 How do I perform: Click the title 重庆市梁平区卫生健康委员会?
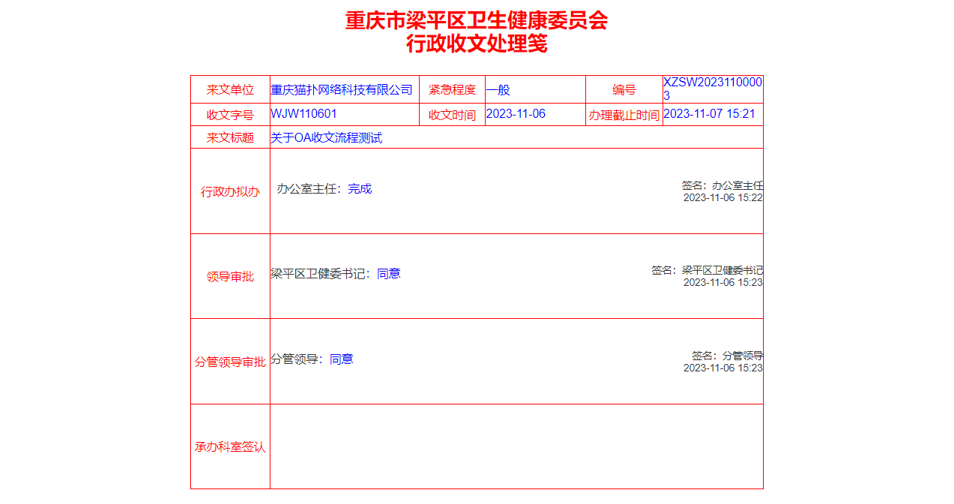coord(476,21)
